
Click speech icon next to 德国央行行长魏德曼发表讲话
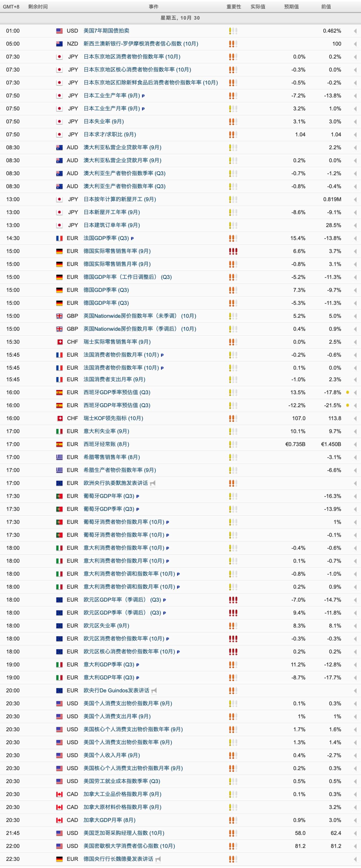[158, 859]
